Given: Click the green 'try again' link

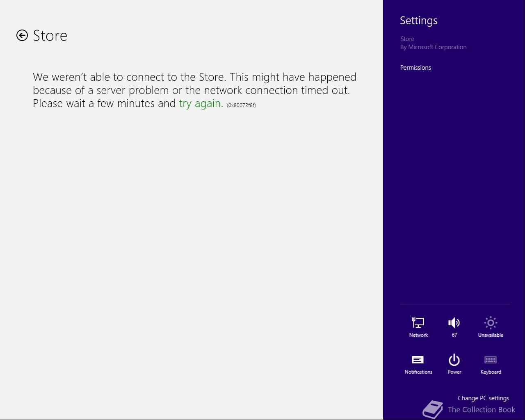Looking at the screenshot, I should [200, 103].
